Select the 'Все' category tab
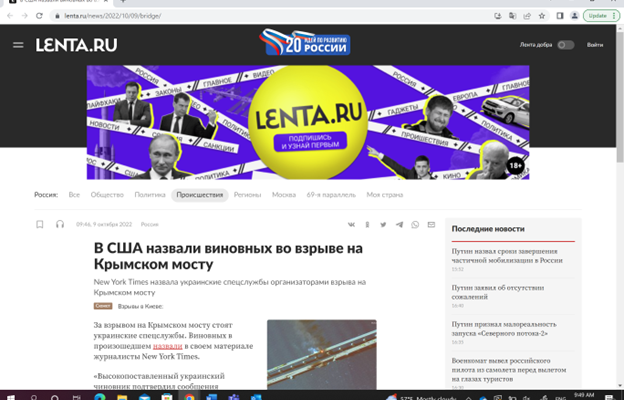 [x=74, y=195]
